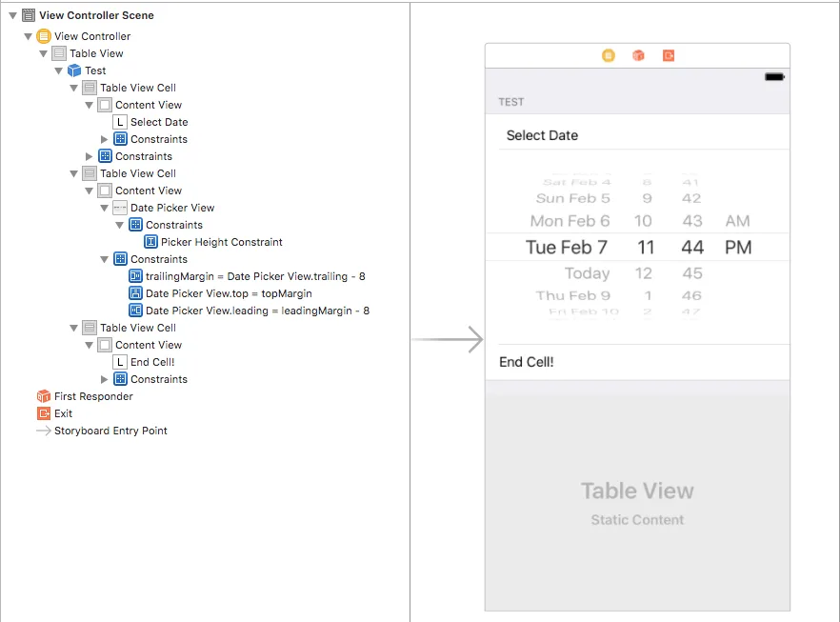The image size is (840, 622).
Task: Click the yellow View Controller icon above canvas
Action: (x=608, y=55)
